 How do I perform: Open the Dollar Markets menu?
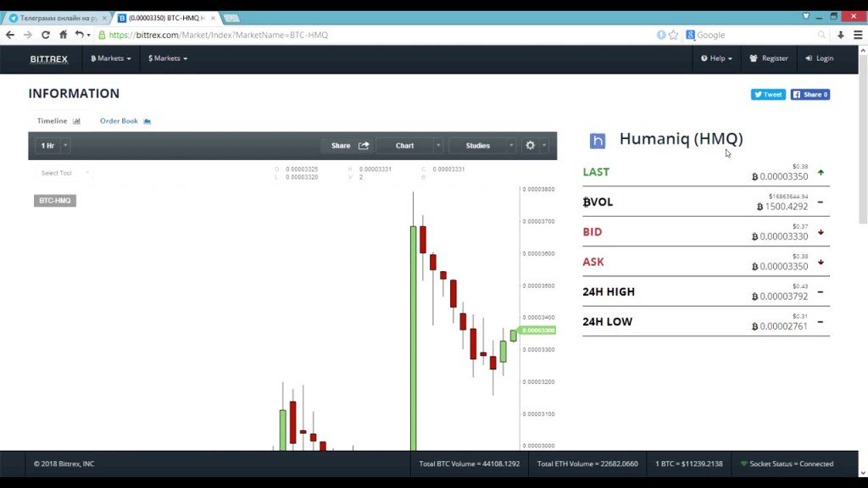tap(168, 58)
